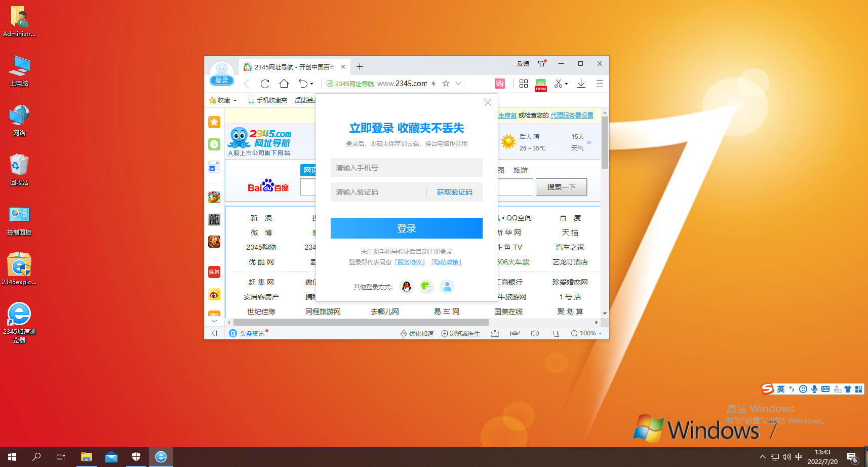Select the 2345网址导航 tab
Image resolution: width=868 pixels, height=467 pixels.
tap(295, 67)
